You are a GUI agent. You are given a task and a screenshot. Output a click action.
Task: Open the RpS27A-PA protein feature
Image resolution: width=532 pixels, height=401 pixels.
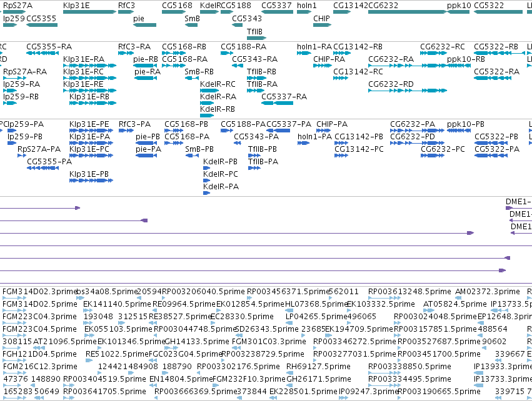click(22, 156)
